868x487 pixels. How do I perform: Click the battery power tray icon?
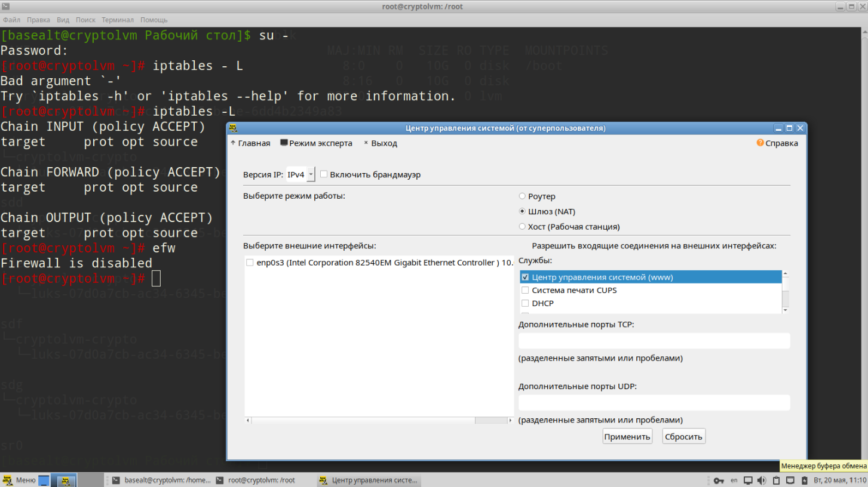click(x=804, y=480)
